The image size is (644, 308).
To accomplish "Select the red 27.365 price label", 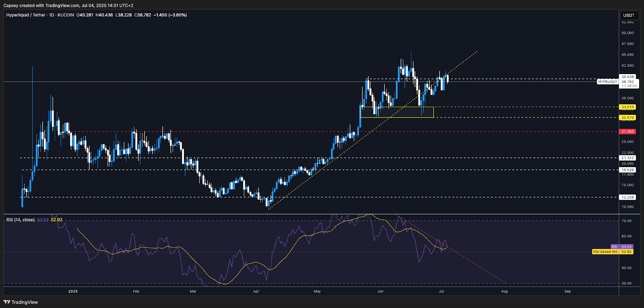I will click(x=627, y=132).
